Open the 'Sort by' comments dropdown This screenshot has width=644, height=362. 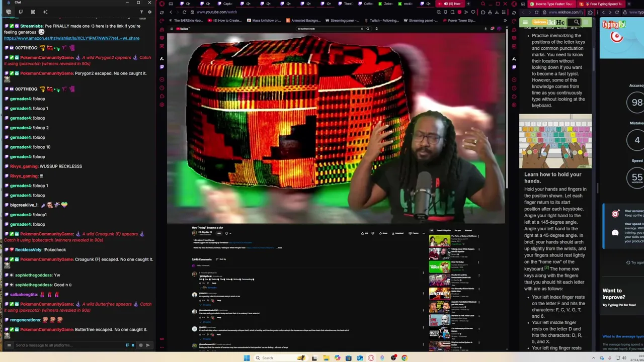coord(221,259)
